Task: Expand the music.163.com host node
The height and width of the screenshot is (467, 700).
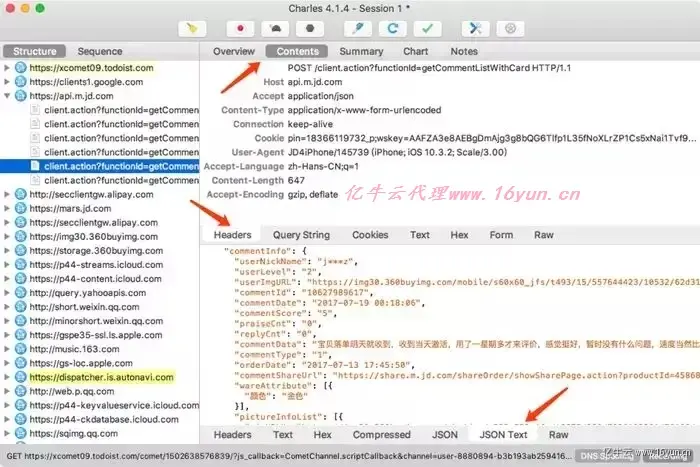Action: click(x=7, y=349)
